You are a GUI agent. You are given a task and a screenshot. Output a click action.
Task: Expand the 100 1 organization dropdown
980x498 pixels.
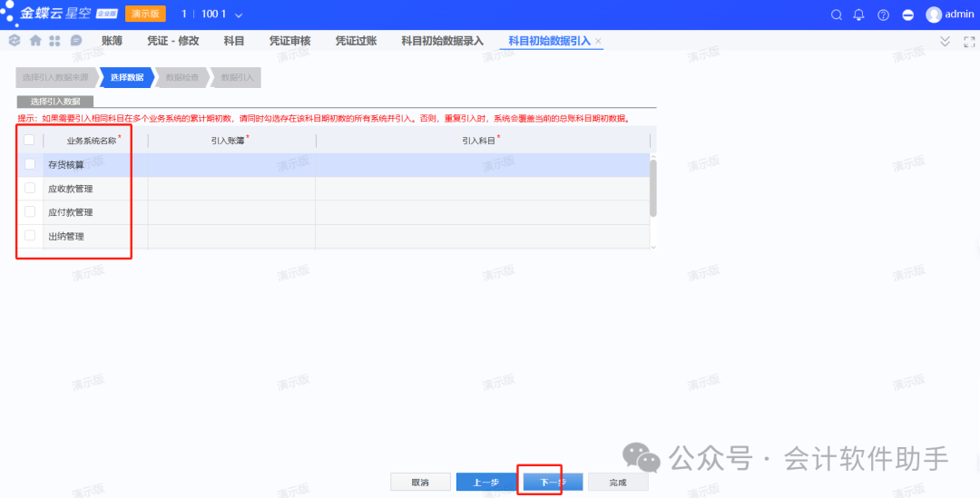point(239,15)
